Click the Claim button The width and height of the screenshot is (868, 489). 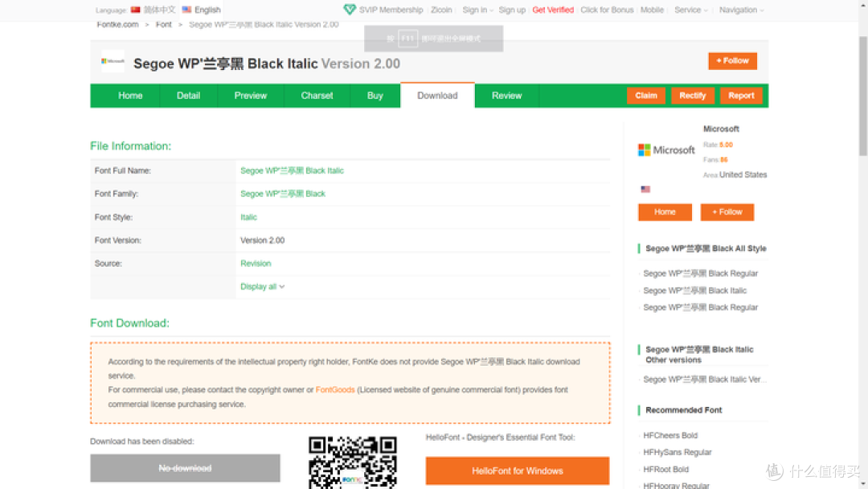(x=646, y=96)
